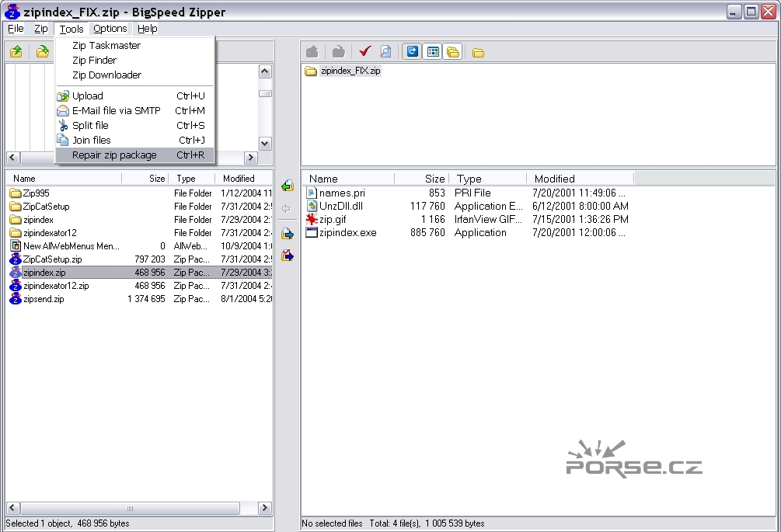Sort archive contents by Name column
The width and height of the screenshot is (781, 532).
(348, 179)
